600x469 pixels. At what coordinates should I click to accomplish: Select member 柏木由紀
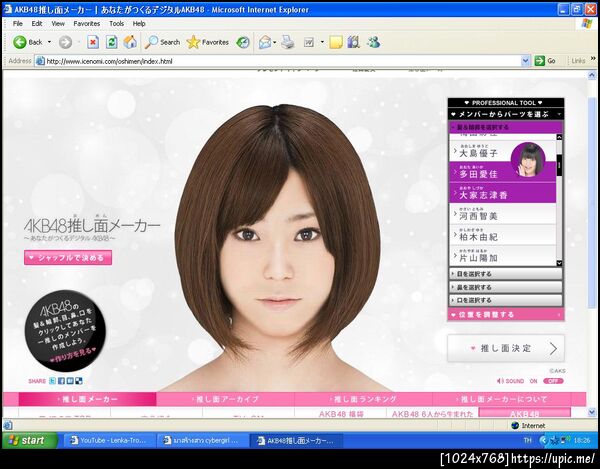[x=502, y=234]
